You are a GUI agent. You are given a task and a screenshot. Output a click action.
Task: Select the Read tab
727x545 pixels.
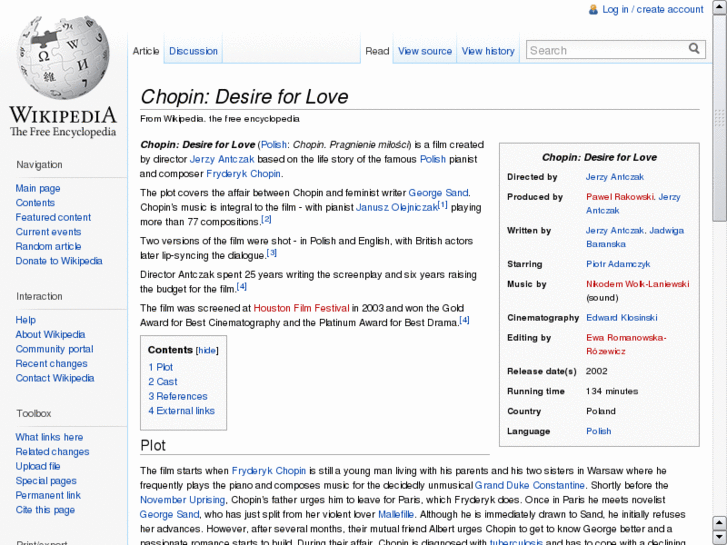point(377,51)
